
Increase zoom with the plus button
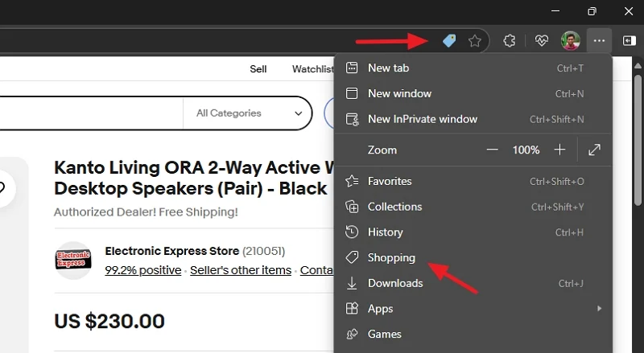point(559,150)
